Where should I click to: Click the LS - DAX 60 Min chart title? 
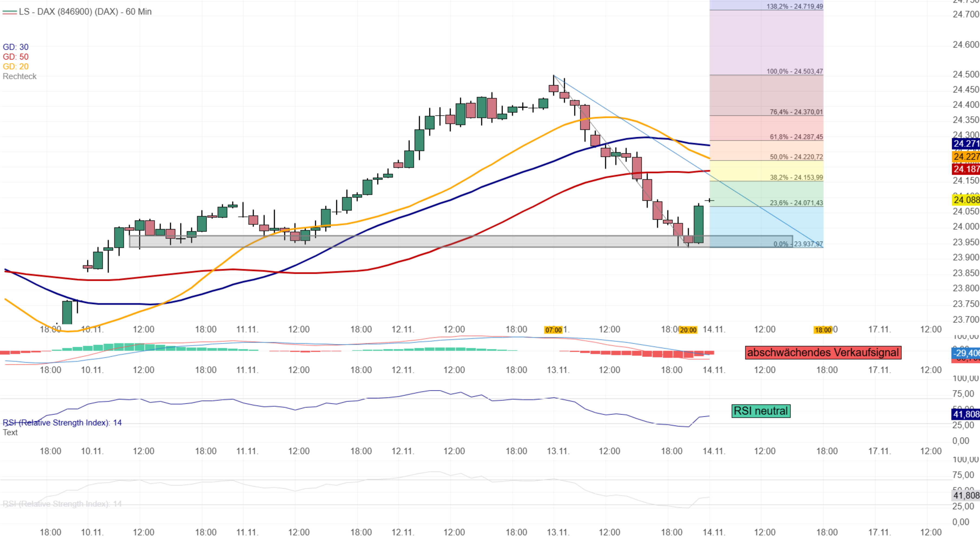(85, 12)
